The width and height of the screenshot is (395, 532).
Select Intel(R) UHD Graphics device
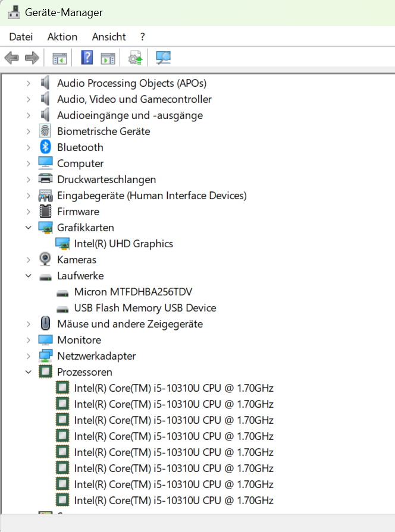click(x=124, y=244)
